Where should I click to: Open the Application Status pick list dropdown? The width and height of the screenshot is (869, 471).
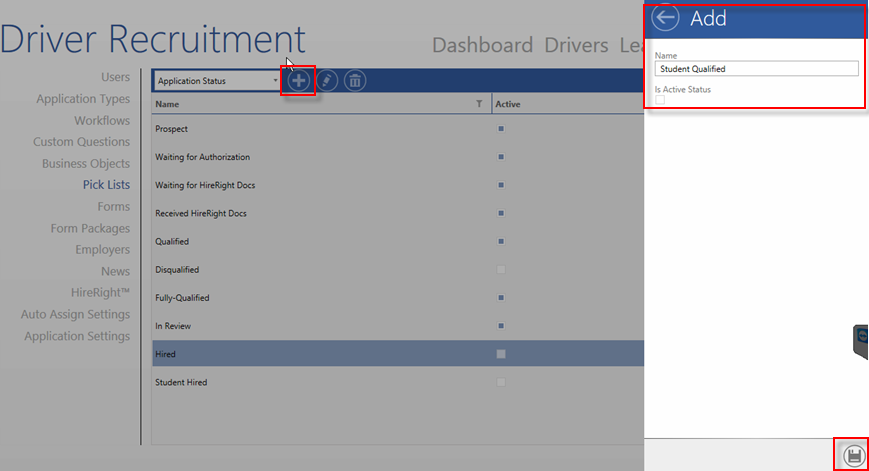pyautogui.click(x=217, y=81)
